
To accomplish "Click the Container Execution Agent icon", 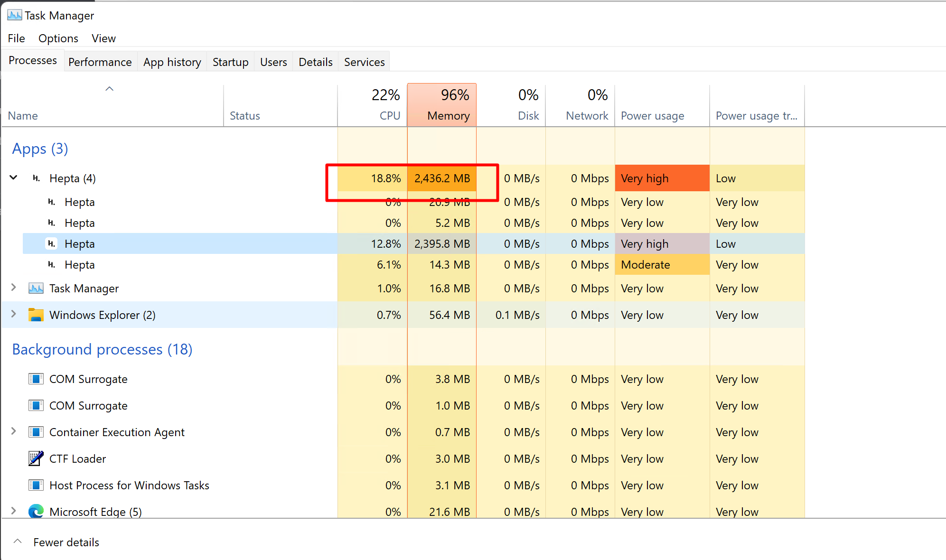I will [36, 432].
